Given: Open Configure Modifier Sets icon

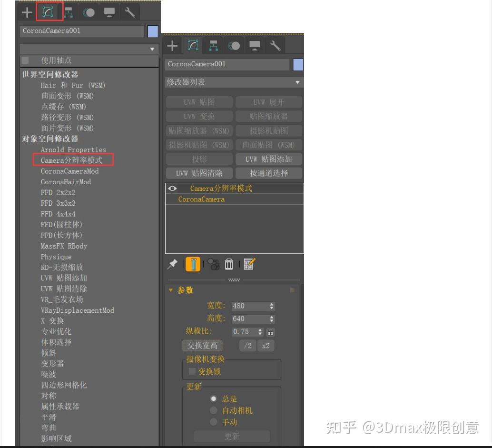Looking at the screenshot, I should [x=249, y=264].
